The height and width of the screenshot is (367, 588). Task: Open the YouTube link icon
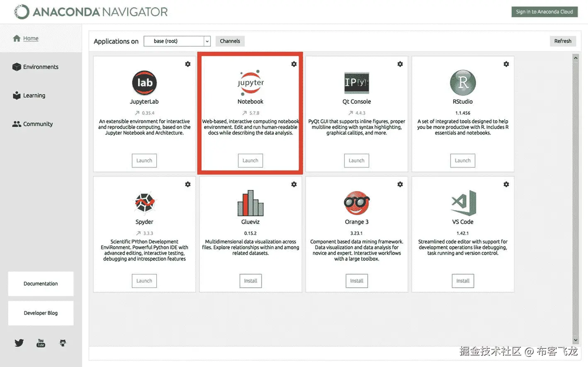pos(41,343)
